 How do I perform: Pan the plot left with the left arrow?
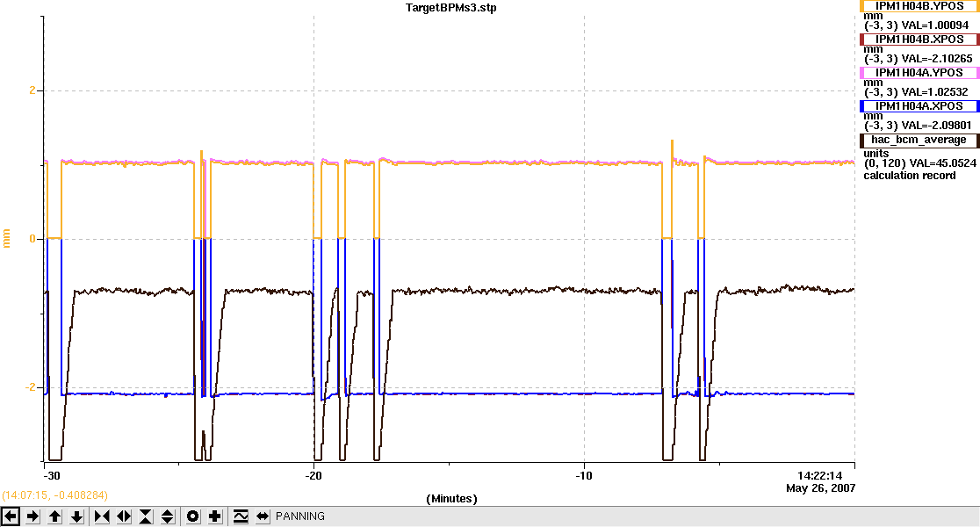tap(11, 516)
